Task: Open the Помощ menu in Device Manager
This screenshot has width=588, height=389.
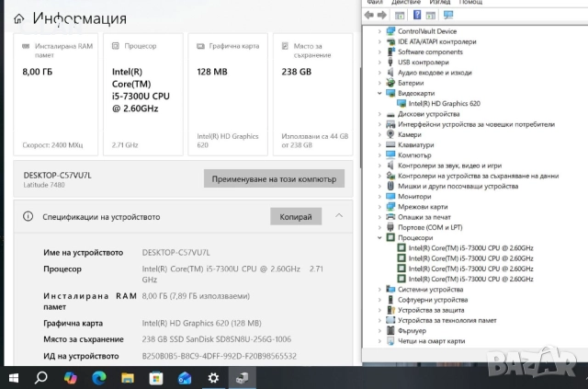Action: tap(470, 2)
